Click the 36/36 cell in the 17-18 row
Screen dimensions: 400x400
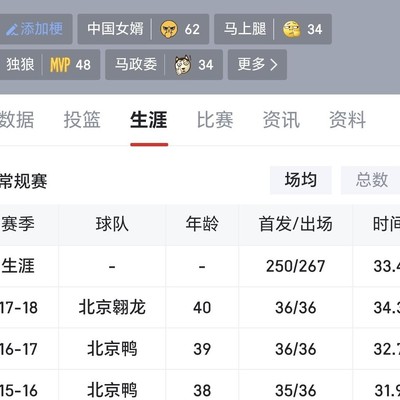pos(296,308)
